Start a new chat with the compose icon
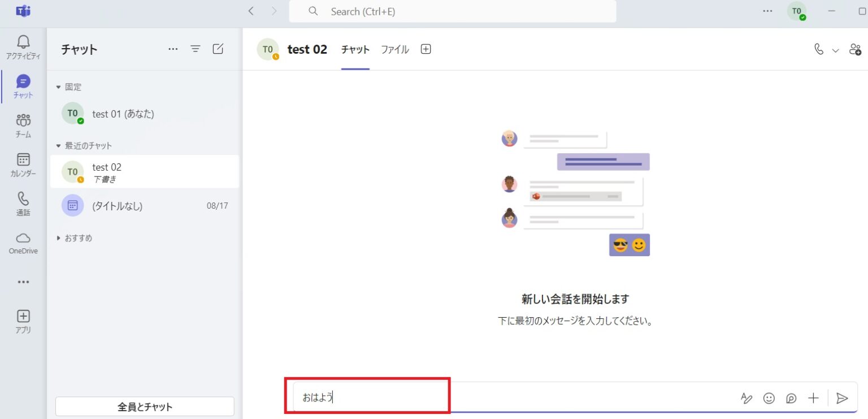 point(218,49)
